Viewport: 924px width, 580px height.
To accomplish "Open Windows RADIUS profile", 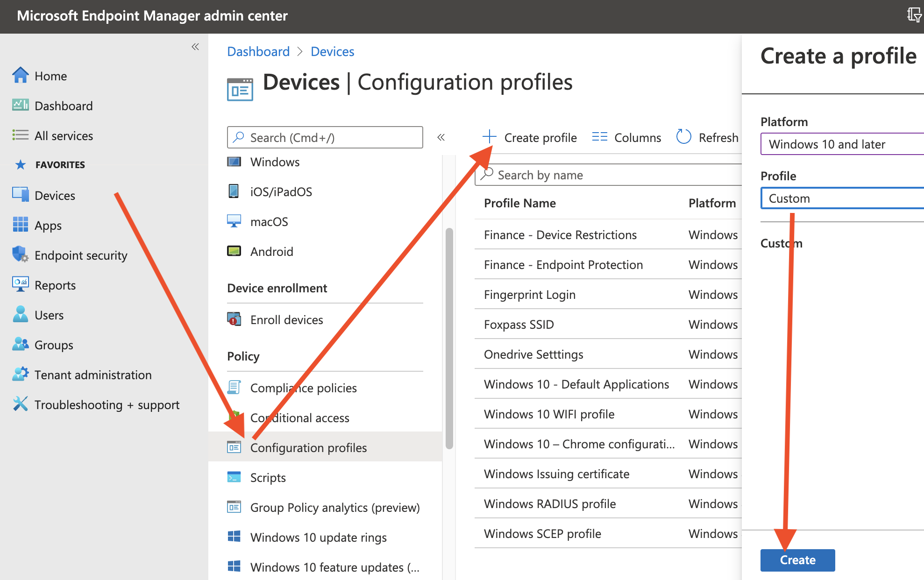I will click(x=550, y=503).
